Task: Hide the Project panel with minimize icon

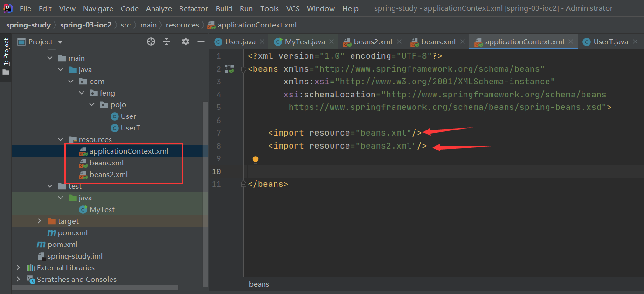Action: [x=201, y=41]
